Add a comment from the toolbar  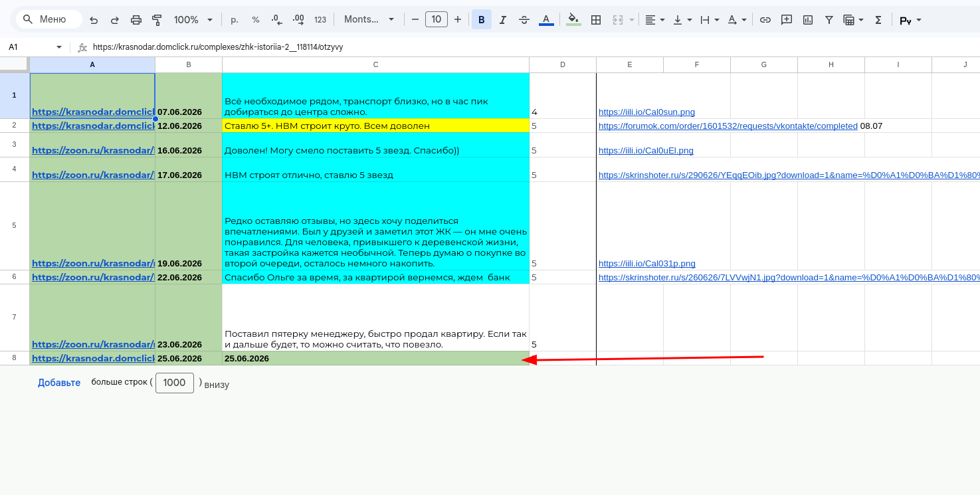coord(787,20)
